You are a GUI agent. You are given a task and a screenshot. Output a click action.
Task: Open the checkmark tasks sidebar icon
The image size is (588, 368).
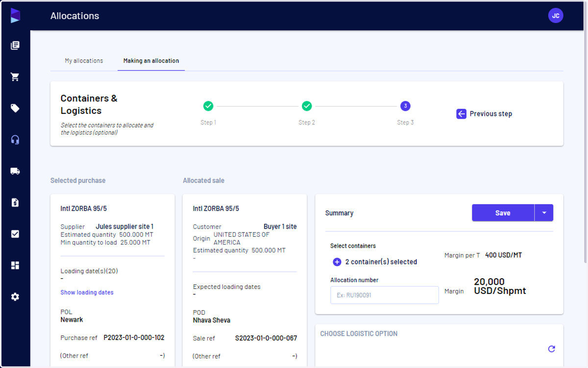coord(15,234)
